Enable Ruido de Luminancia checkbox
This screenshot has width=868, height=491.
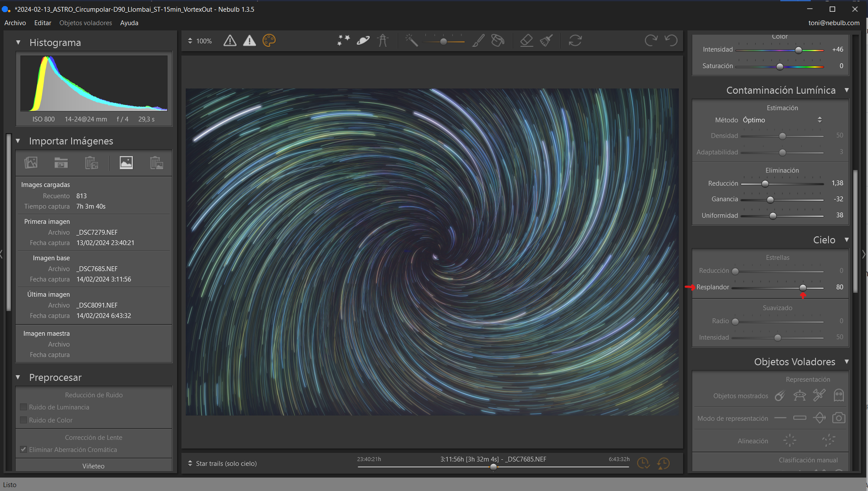[24, 407]
